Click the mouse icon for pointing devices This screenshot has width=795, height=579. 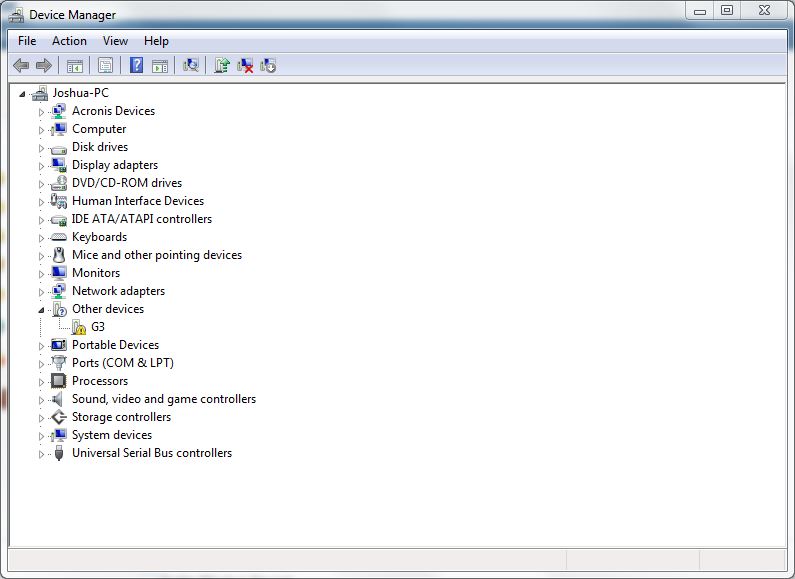59,255
